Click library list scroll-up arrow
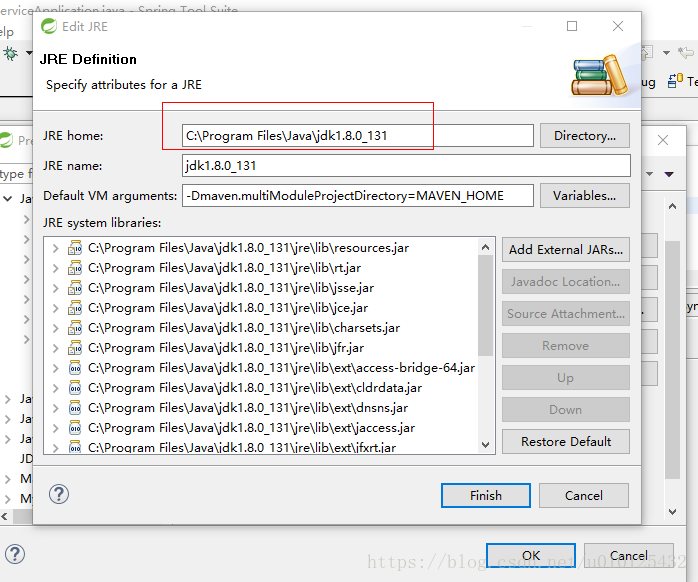698x582 pixels. click(485, 247)
